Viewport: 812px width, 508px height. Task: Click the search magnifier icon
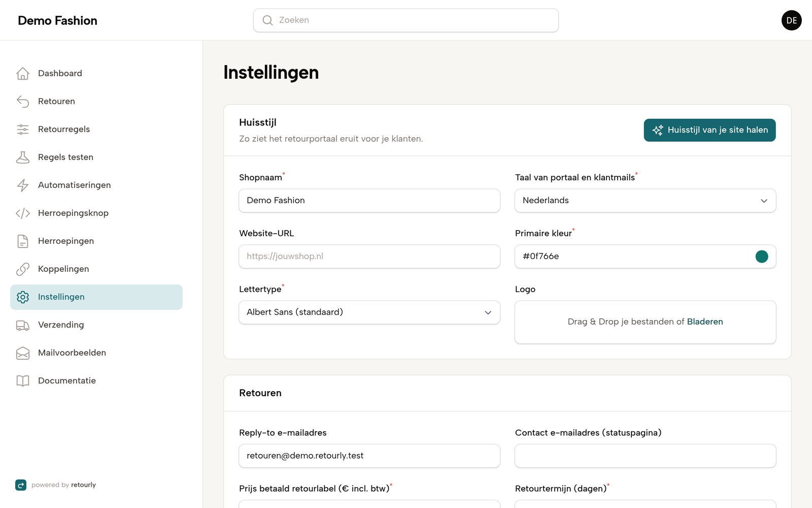[267, 20]
